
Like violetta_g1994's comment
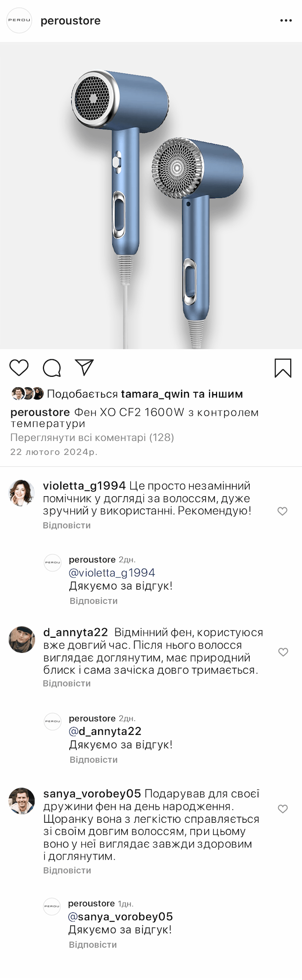(x=282, y=511)
